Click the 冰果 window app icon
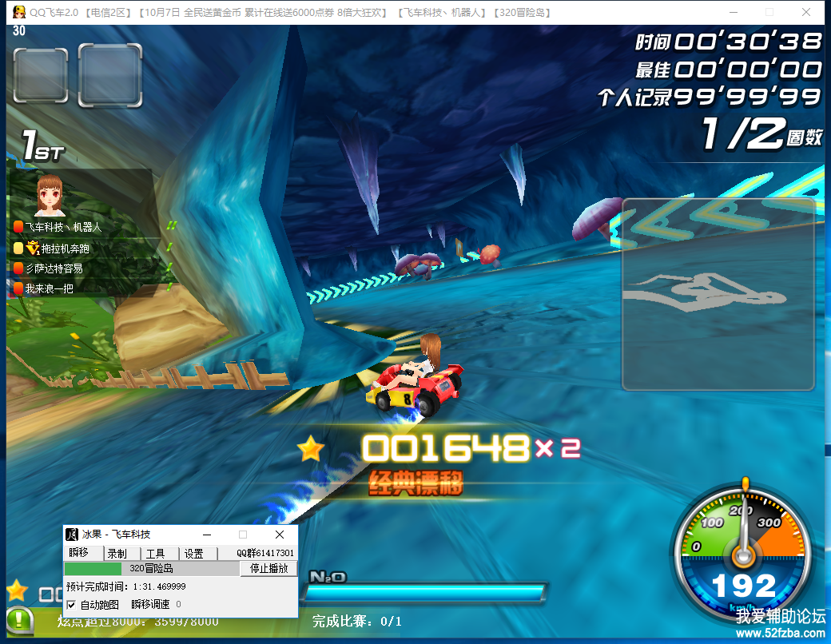 point(72,535)
